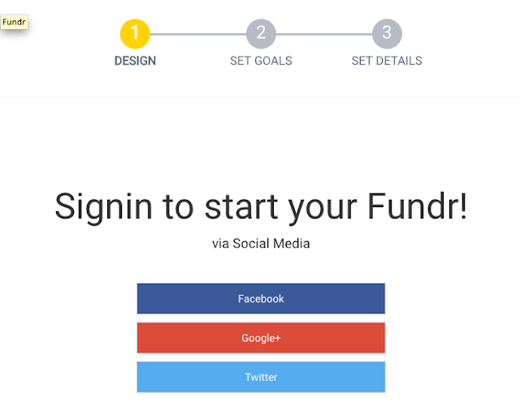Click the number 1 inside the yellow circle
Image resolution: width=520 pixels, height=420 pixels.
coord(135,33)
